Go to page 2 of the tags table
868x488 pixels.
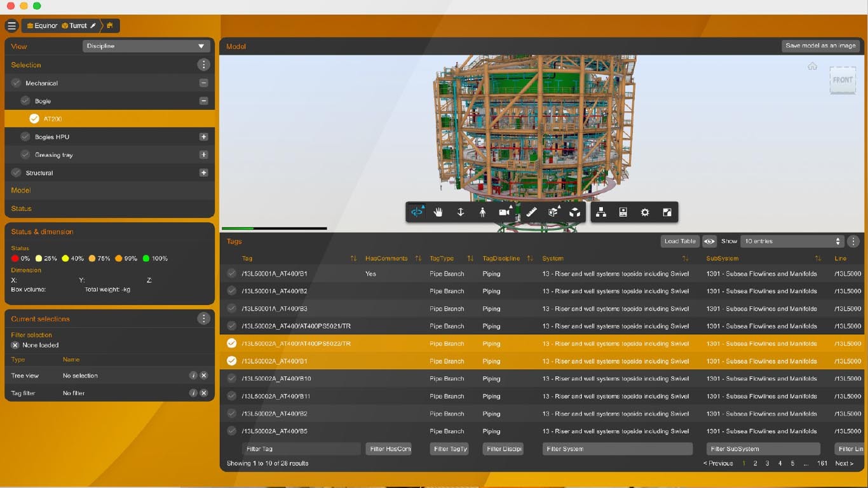click(x=755, y=464)
